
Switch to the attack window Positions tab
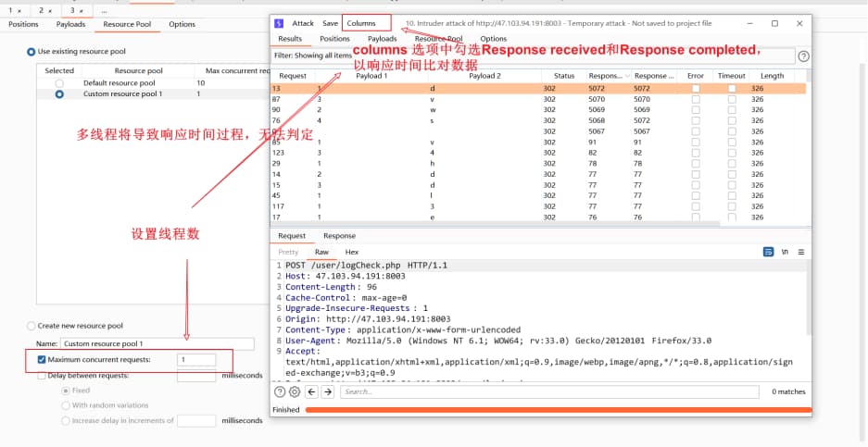pyautogui.click(x=335, y=39)
